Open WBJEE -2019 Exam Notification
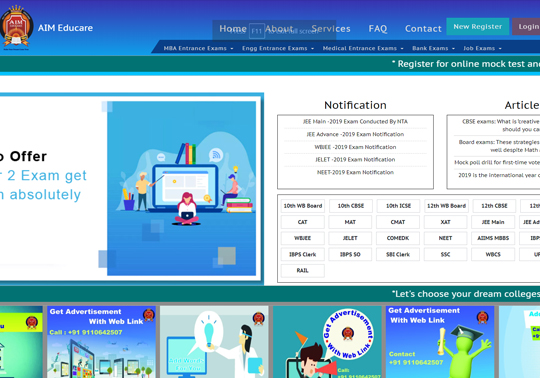The height and width of the screenshot is (378, 540). (x=355, y=147)
